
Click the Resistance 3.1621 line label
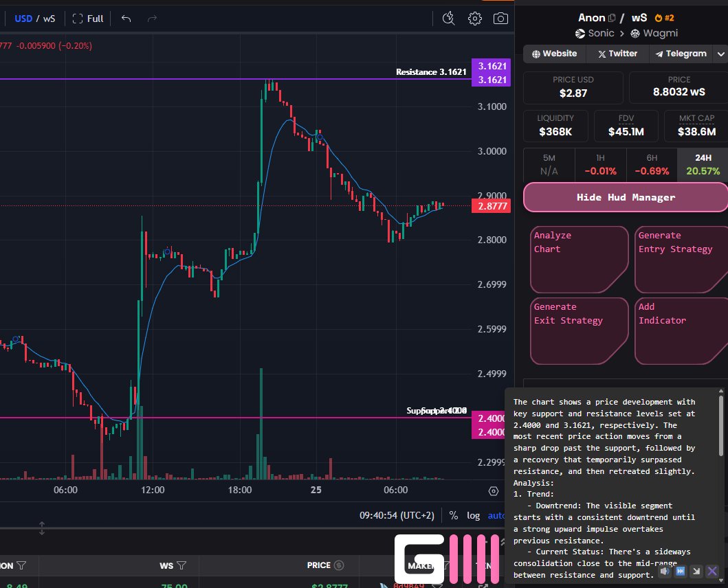(x=431, y=72)
